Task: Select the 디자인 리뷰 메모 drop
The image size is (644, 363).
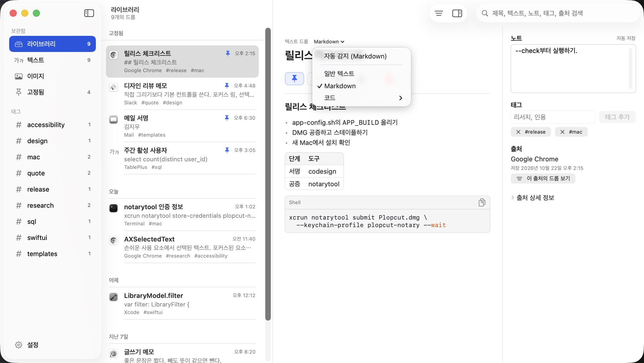Action: click(182, 94)
